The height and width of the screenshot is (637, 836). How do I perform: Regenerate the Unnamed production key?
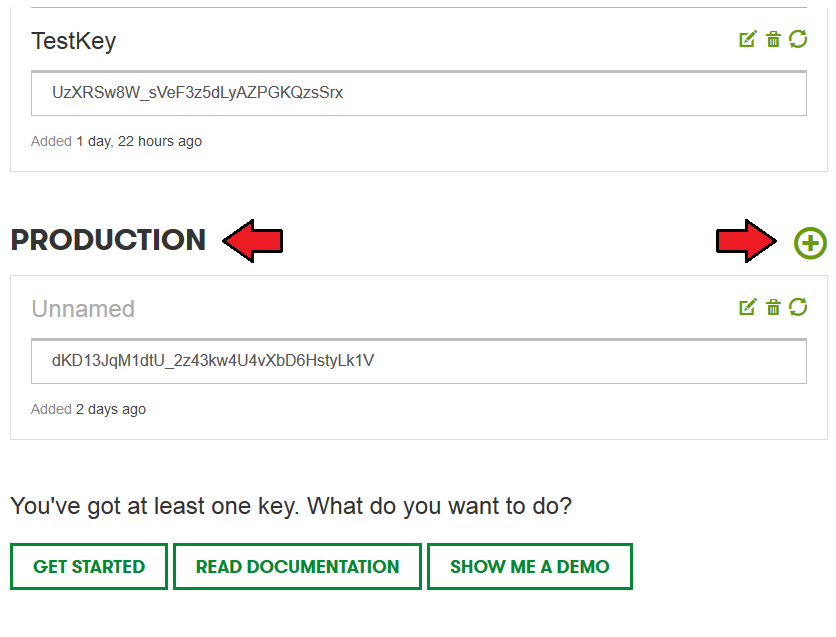798,307
